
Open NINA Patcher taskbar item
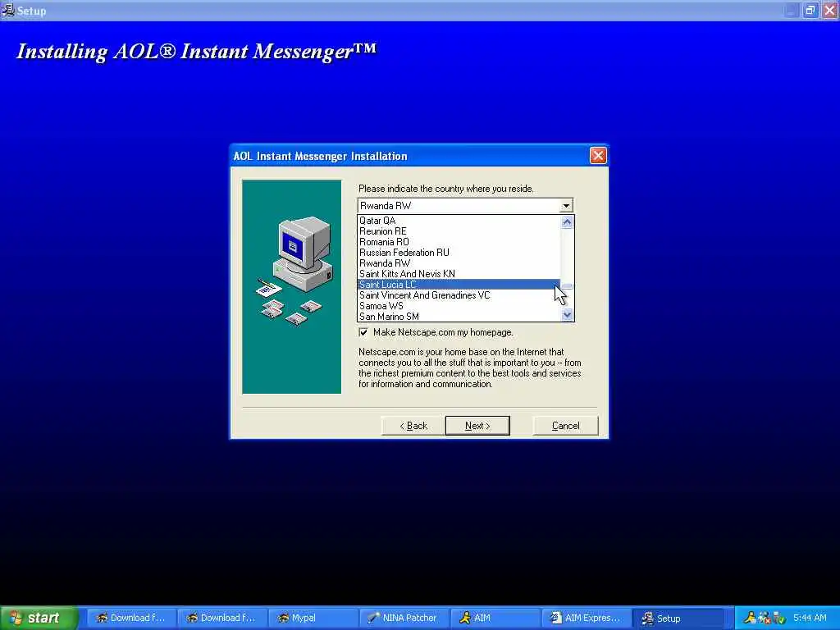(x=404, y=619)
